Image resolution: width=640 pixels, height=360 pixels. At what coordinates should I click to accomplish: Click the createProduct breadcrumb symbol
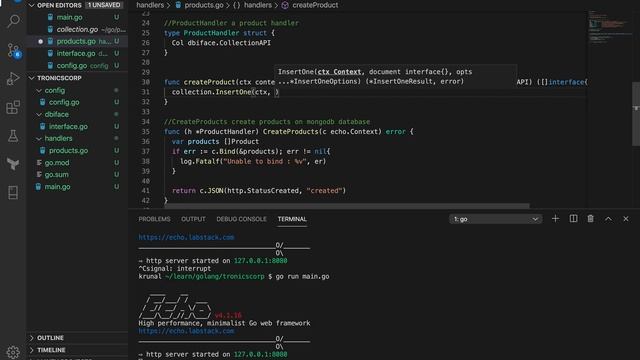coord(315,5)
